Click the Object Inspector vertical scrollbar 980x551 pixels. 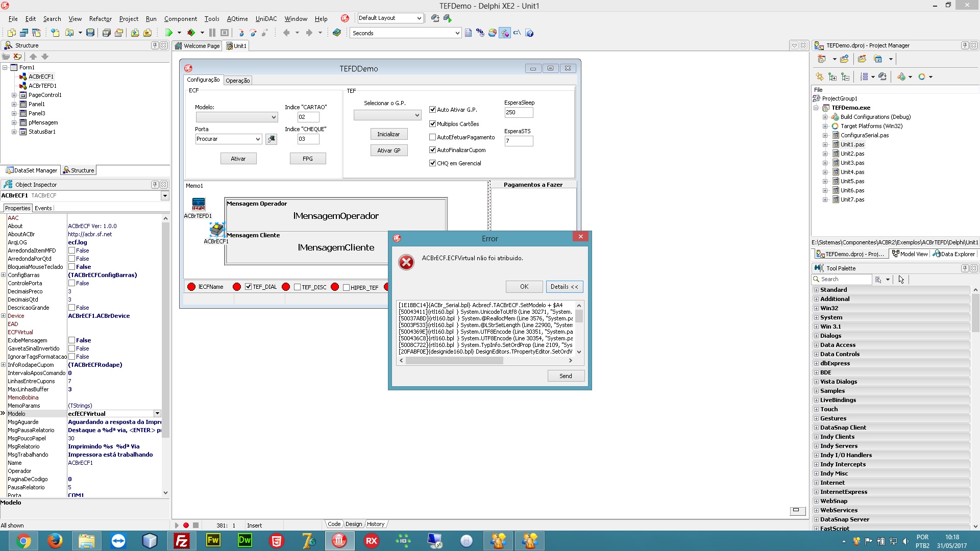coord(165,355)
